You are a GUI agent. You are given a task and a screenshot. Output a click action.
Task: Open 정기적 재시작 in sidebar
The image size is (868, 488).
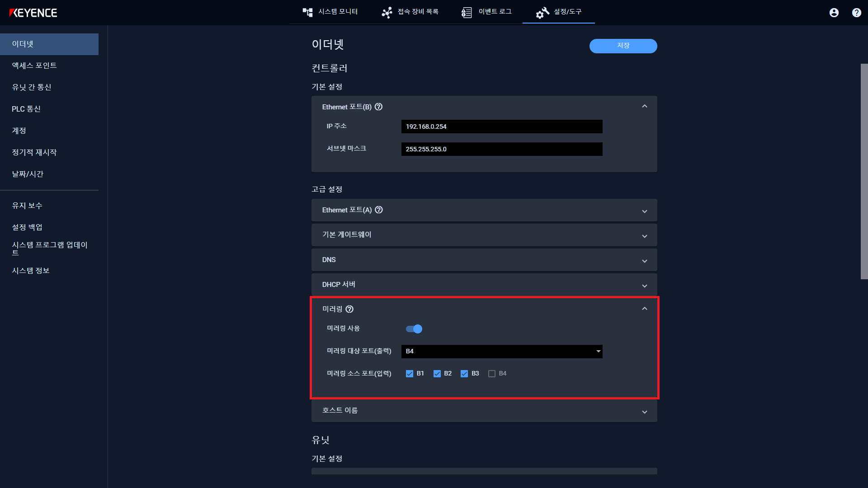click(49, 153)
